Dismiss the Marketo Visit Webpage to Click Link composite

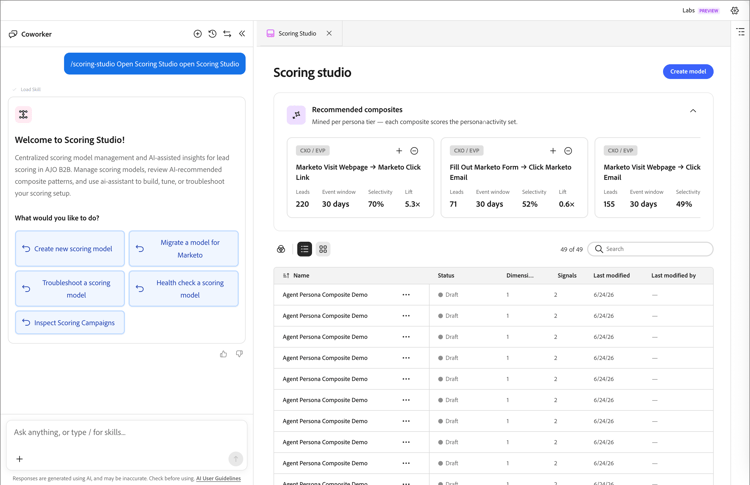[414, 151]
